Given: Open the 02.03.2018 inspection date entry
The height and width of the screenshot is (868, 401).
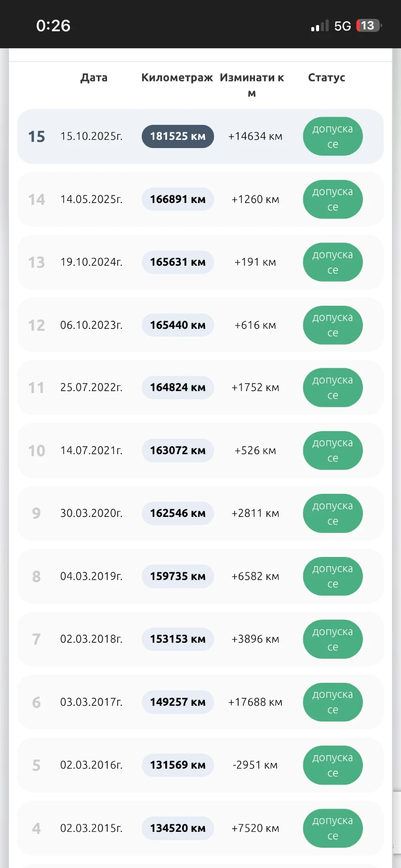Looking at the screenshot, I should coord(91,639).
